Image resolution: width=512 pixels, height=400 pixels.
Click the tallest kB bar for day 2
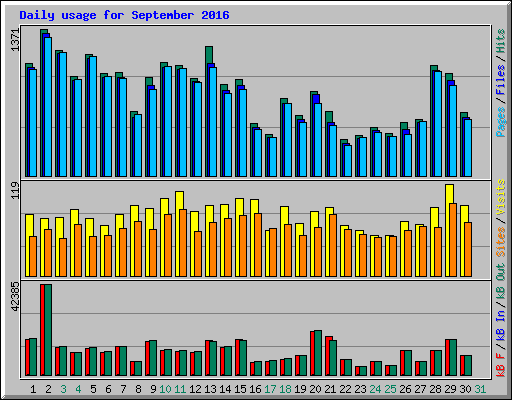coord(48,330)
